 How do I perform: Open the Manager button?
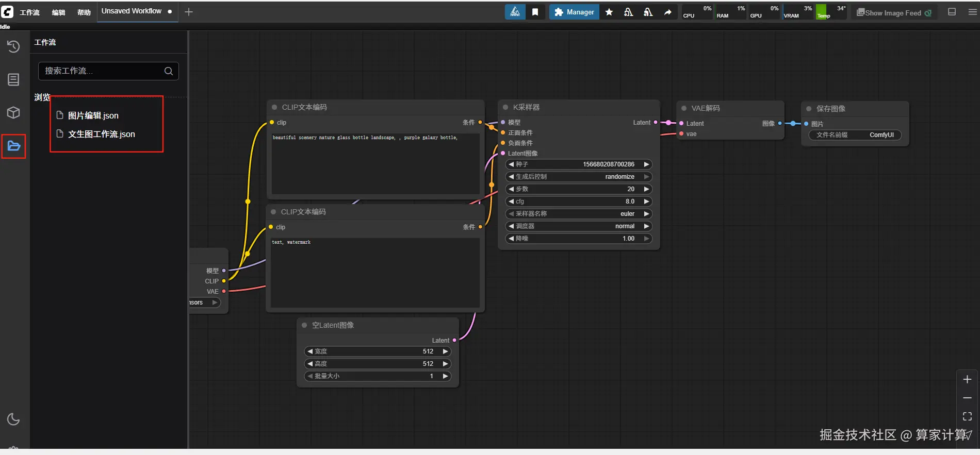pos(574,12)
